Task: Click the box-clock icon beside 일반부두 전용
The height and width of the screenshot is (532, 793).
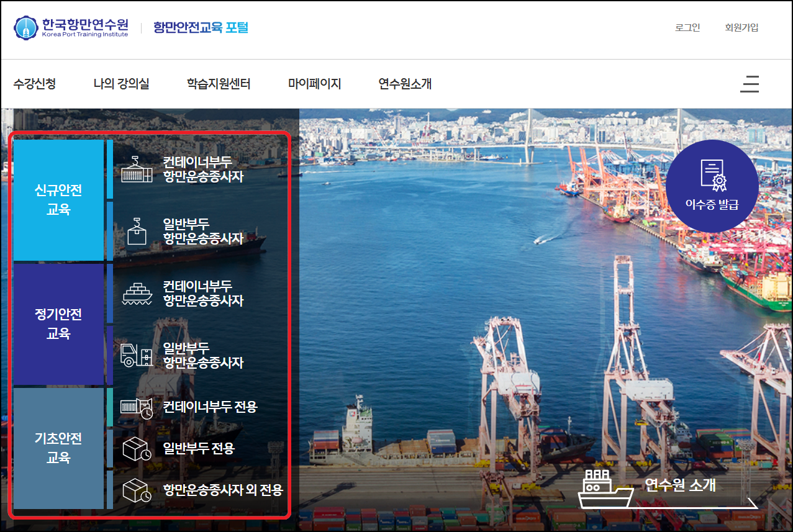Action: coord(137,448)
